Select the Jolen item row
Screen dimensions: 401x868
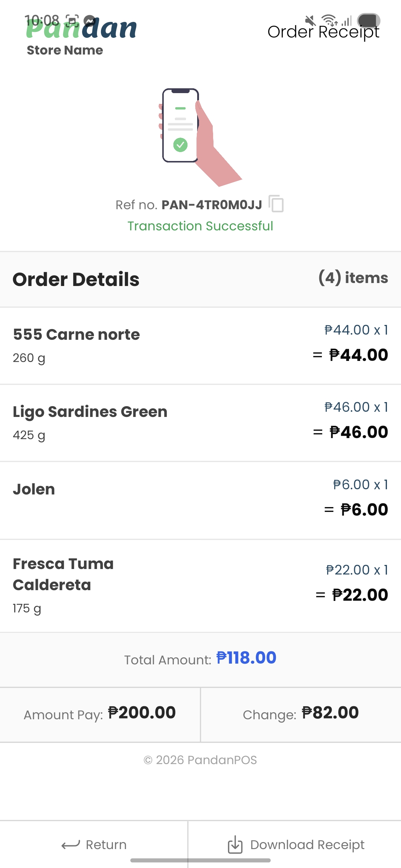pos(200,500)
